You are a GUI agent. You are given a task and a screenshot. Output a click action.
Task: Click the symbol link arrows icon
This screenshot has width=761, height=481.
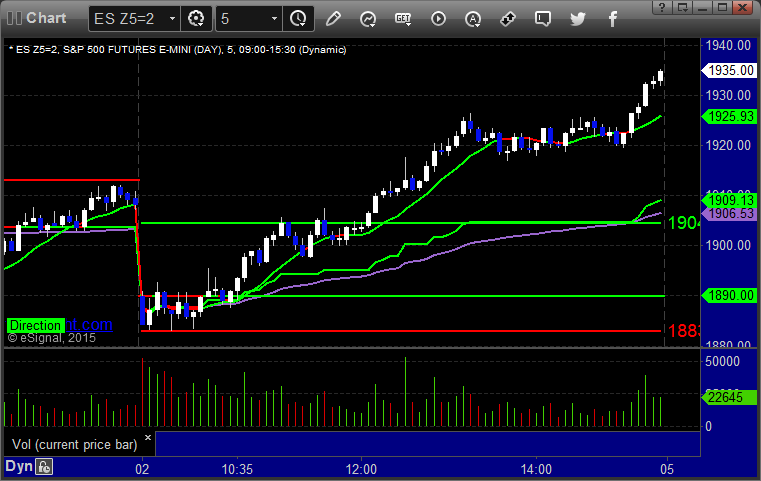point(508,19)
